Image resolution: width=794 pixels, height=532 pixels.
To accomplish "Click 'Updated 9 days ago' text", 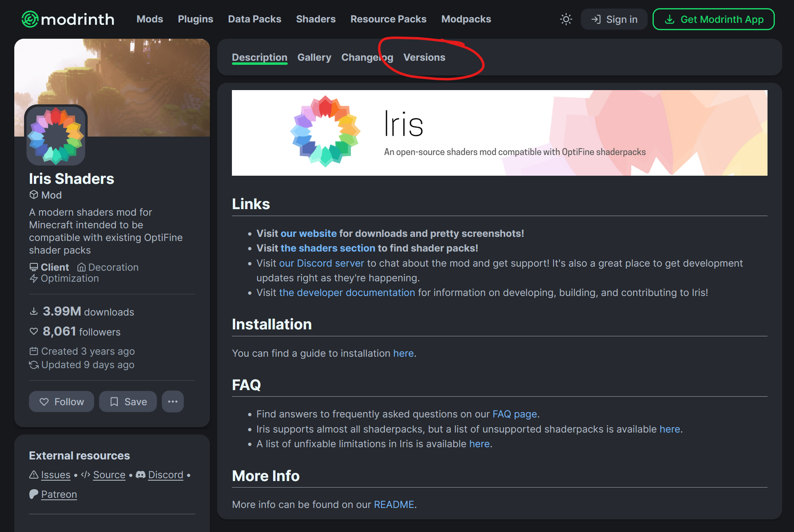I will tap(82, 365).
